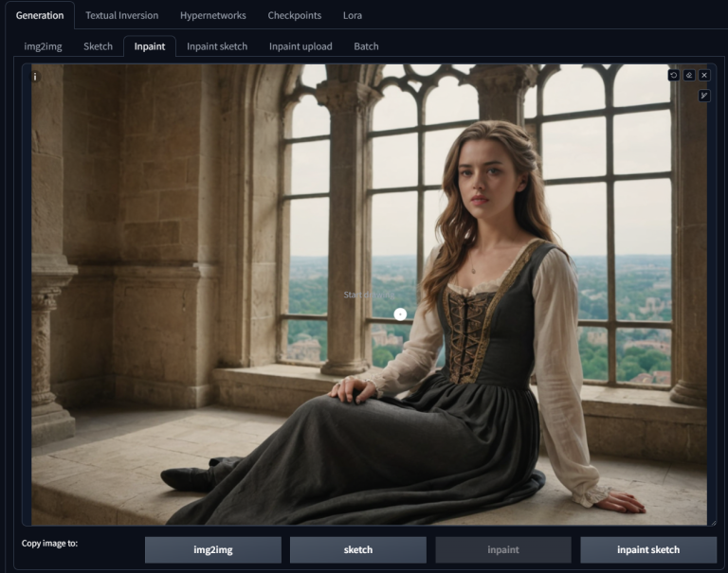This screenshot has width=728, height=573.
Task: Select the img2img sub-tab
Action: (43, 46)
